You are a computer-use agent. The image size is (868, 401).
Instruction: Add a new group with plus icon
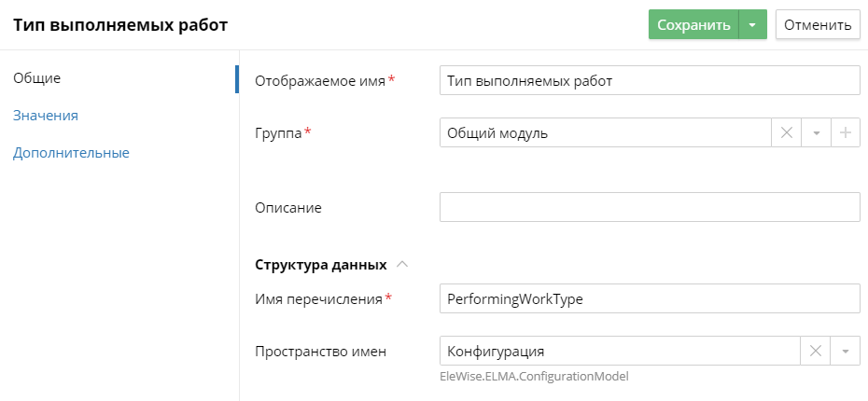click(x=846, y=133)
